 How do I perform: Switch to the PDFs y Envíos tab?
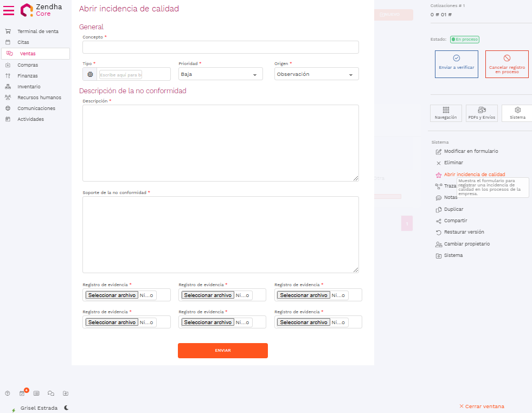pos(481,113)
